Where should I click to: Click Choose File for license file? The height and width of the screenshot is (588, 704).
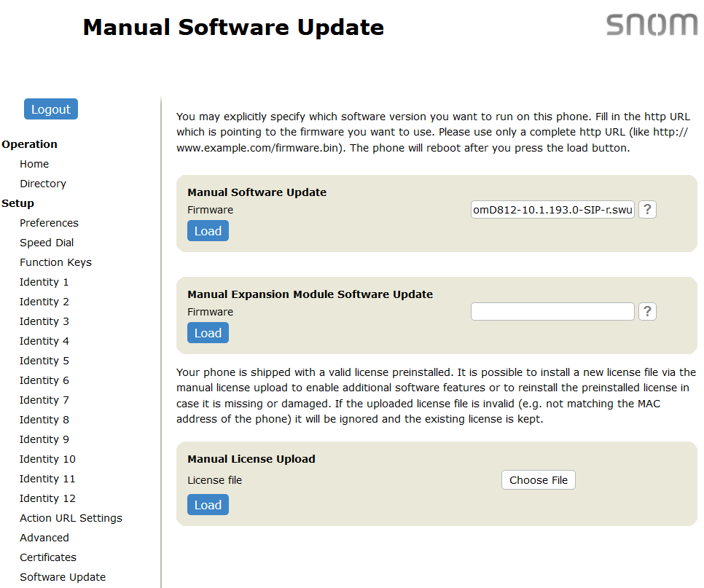pyautogui.click(x=538, y=480)
